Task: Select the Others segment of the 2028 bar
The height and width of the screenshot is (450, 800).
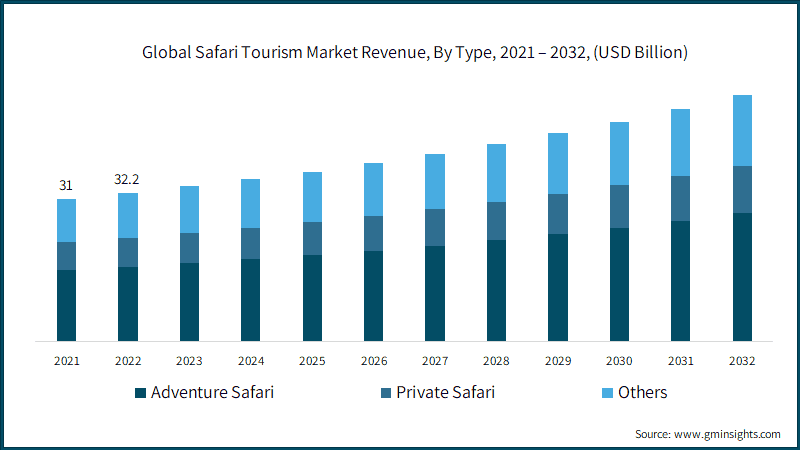Action: [496, 173]
